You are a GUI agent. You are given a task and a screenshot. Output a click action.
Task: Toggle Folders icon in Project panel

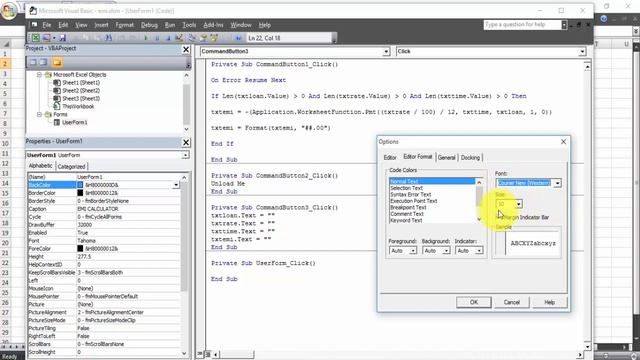[x=57, y=62]
